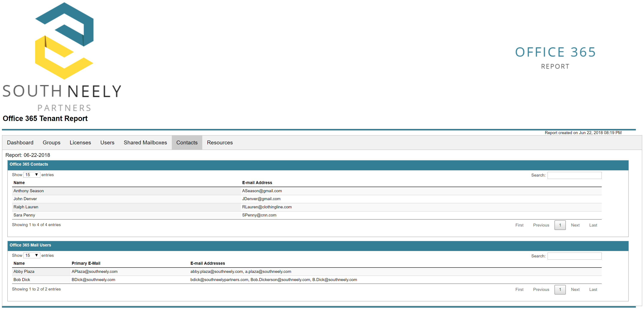Select the Abby Plaza mail user name
The width and height of the screenshot is (644, 313).
coord(24,272)
